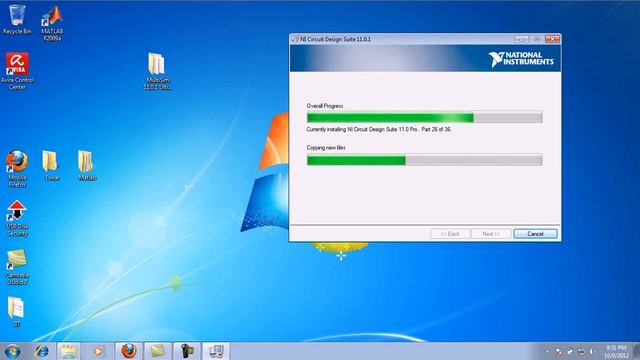The height and width of the screenshot is (360, 640).
Task: Cancel the NI Circuit Design Suite installation
Action: (x=535, y=234)
